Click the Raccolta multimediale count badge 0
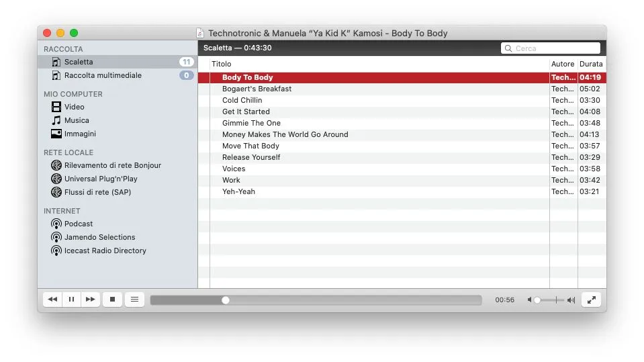 pyautogui.click(x=187, y=76)
